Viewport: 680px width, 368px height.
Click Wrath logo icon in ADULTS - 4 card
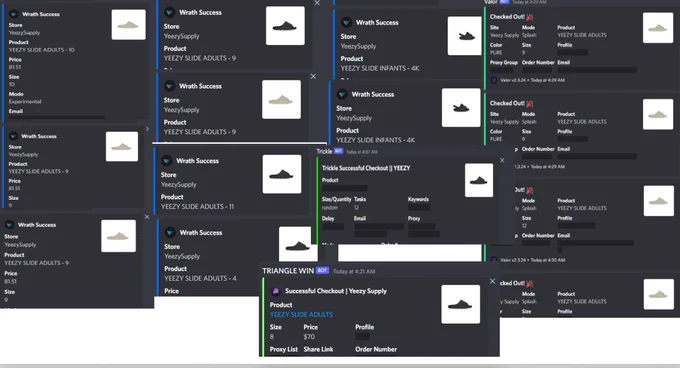click(x=170, y=233)
